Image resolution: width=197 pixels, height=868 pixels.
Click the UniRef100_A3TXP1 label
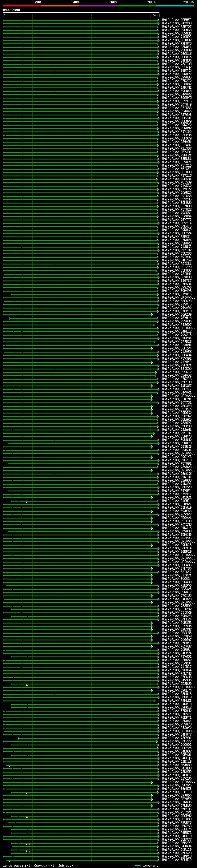pyautogui.click(x=177, y=812)
